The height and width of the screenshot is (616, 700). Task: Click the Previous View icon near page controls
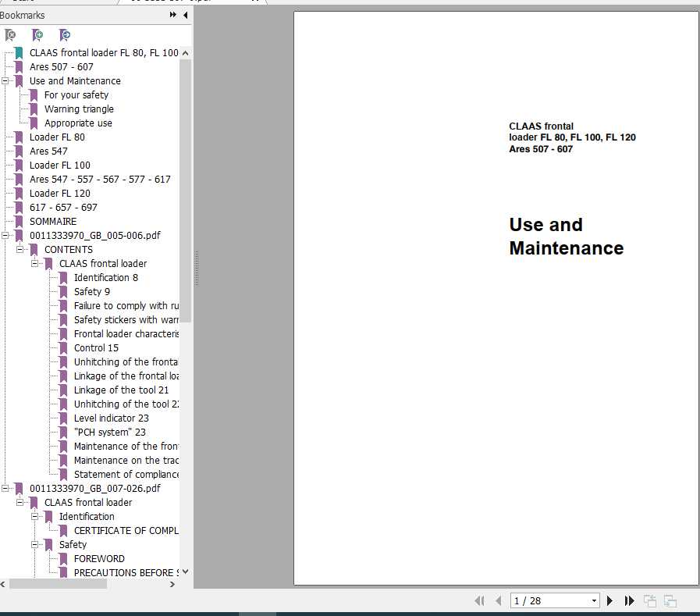[650, 600]
